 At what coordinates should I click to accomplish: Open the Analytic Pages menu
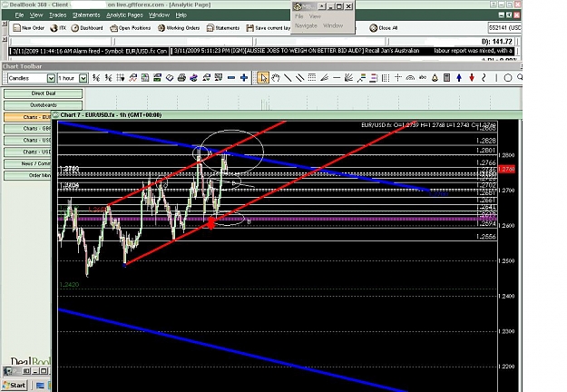(x=124, y=15)
